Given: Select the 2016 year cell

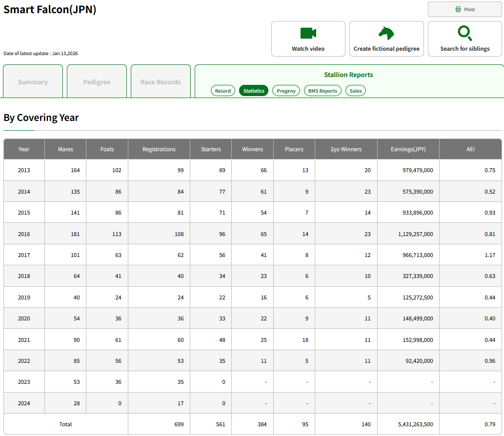Looking at the screenshot, I should click(24, 234).
